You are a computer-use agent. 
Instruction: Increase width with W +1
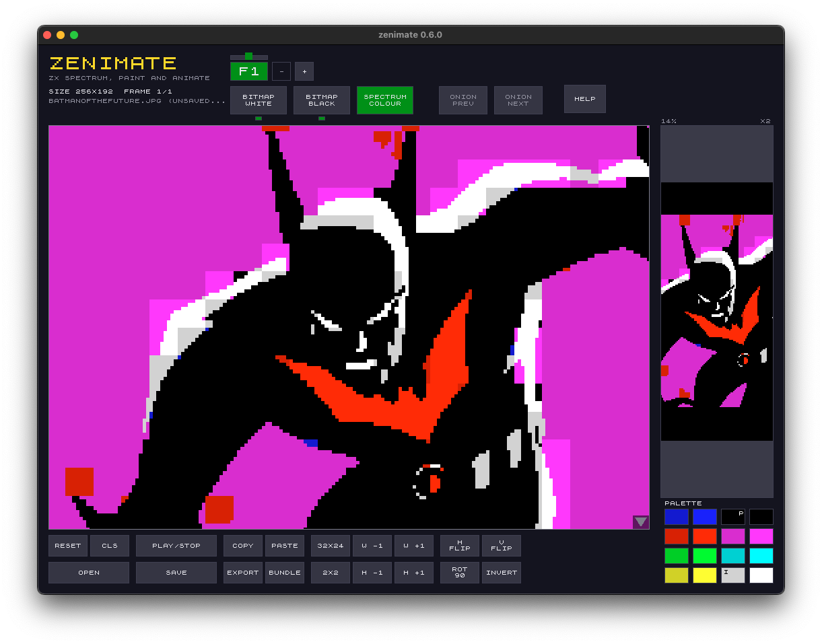point(414,546)
